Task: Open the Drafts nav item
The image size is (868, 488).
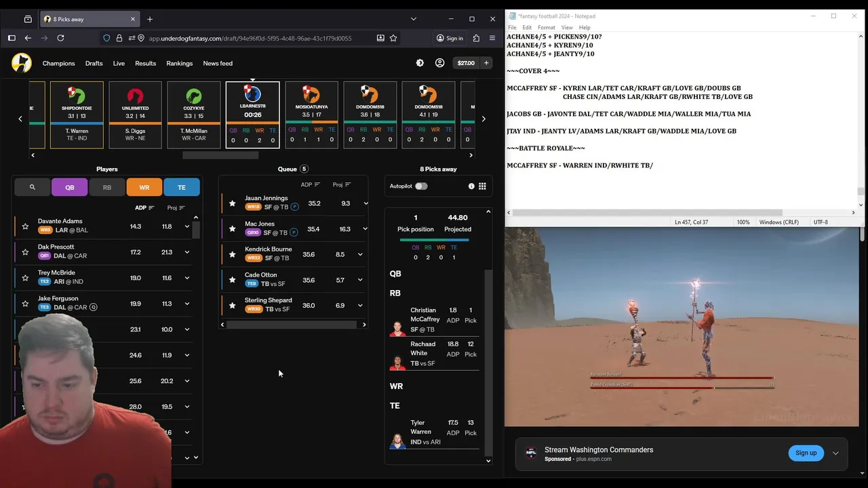Action: 94,63
